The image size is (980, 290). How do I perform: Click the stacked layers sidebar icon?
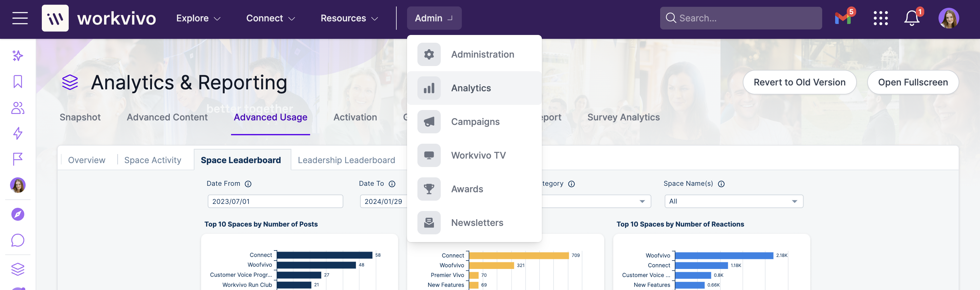18,270
